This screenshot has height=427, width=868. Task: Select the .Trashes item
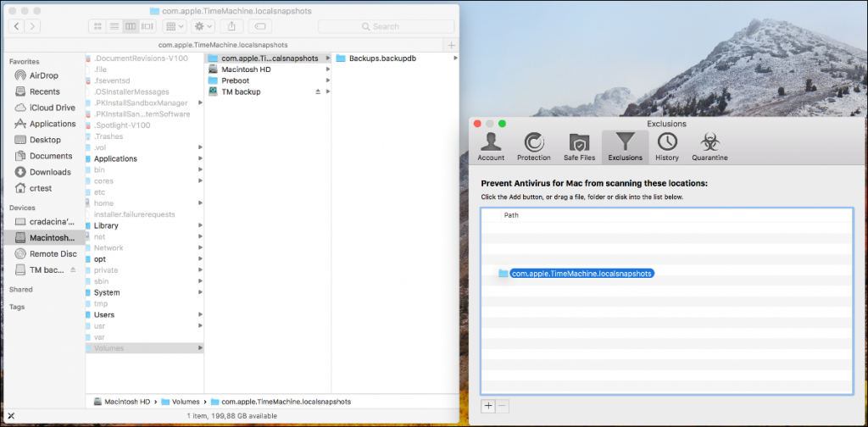point(108,136)
